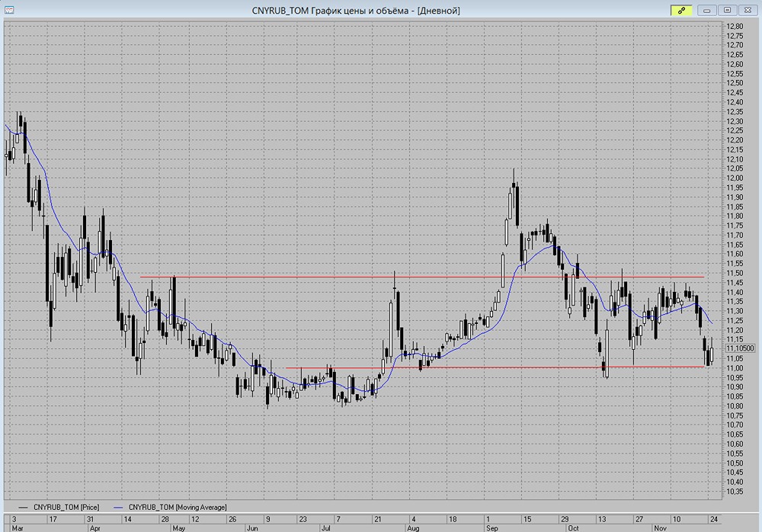This screenshot has height=532, width=762.
Task: Click the Sep month label on time axis
Action: pos(491,527)
